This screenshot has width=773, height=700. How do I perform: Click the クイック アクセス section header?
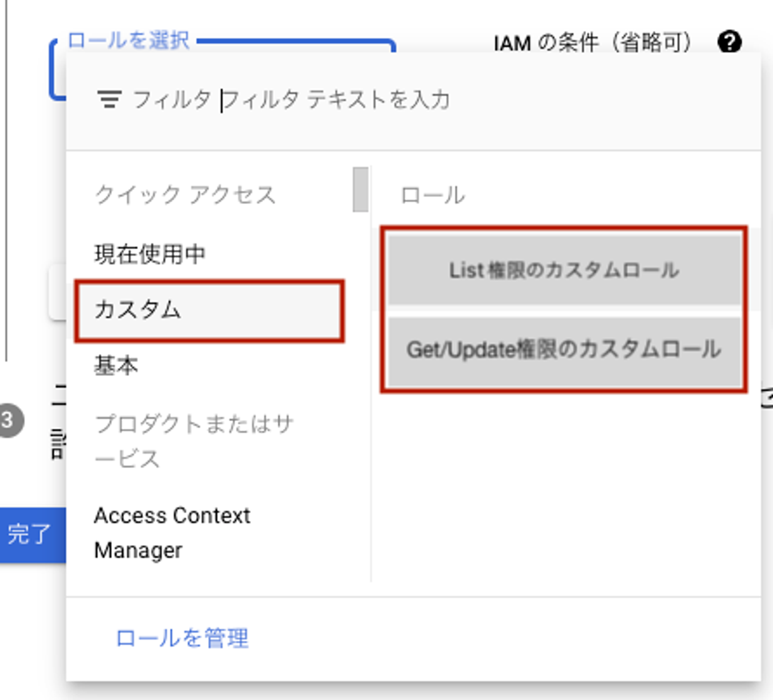(185, 195)
